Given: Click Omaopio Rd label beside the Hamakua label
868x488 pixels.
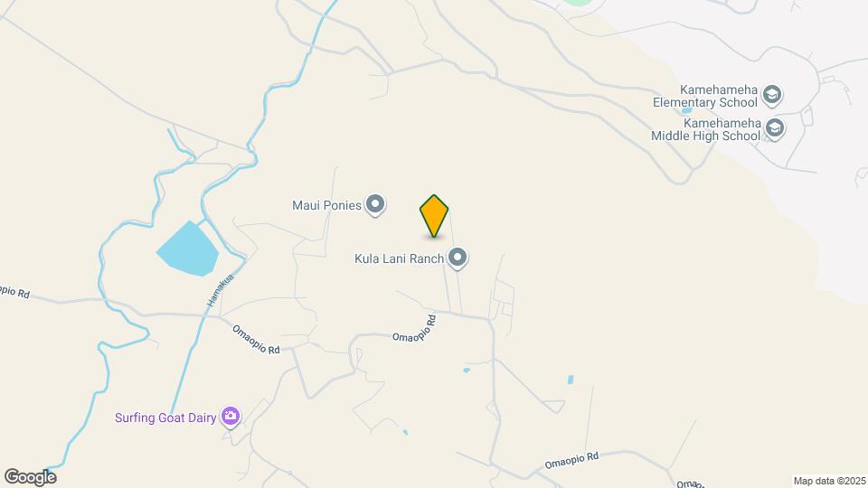Looking at the screenshot, I should pos(255,339).
